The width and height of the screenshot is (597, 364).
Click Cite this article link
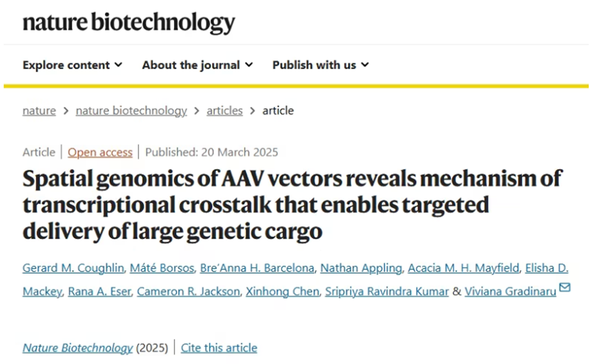(x=219, y=347)
